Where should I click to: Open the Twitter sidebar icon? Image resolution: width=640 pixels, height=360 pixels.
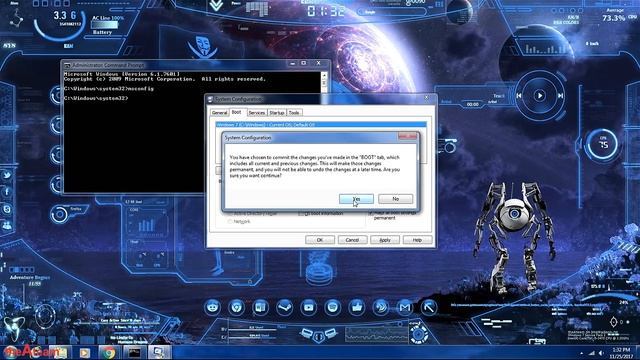pyautogui.click(x=7, y=175)
